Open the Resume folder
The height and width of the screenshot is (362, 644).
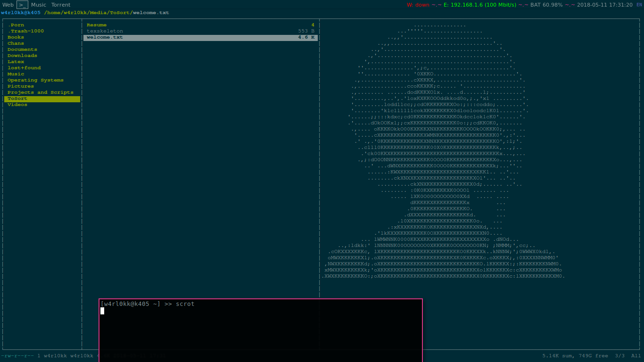97,25
